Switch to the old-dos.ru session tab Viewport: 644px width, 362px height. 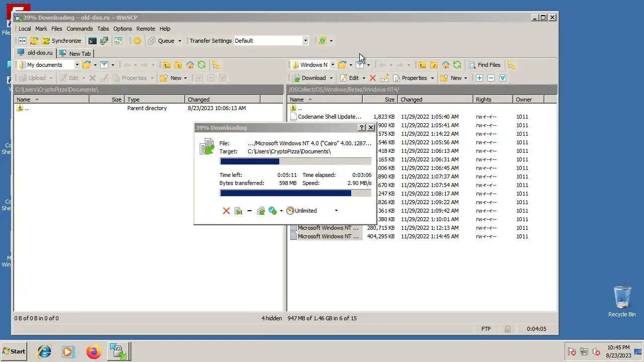coord(35,53)
